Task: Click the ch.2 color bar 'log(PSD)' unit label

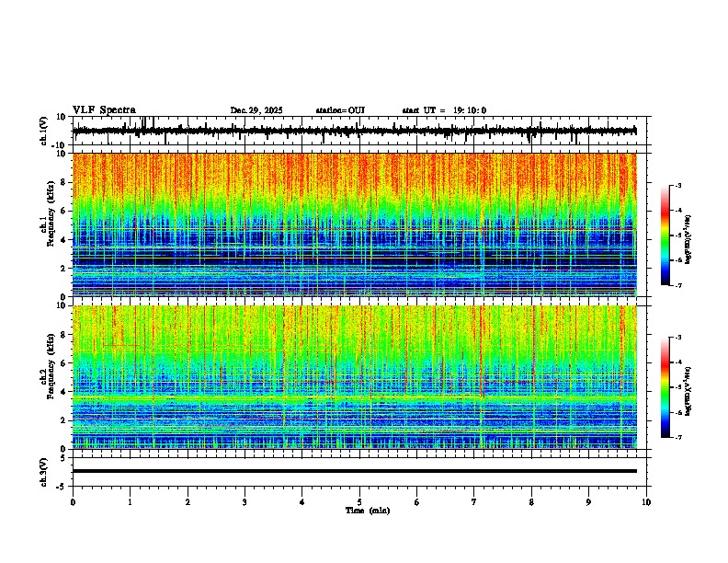Action: (688, 391)
